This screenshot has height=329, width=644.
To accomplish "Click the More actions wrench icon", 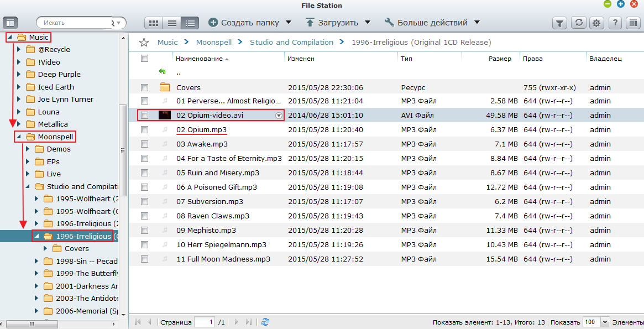I will (389, 22).
